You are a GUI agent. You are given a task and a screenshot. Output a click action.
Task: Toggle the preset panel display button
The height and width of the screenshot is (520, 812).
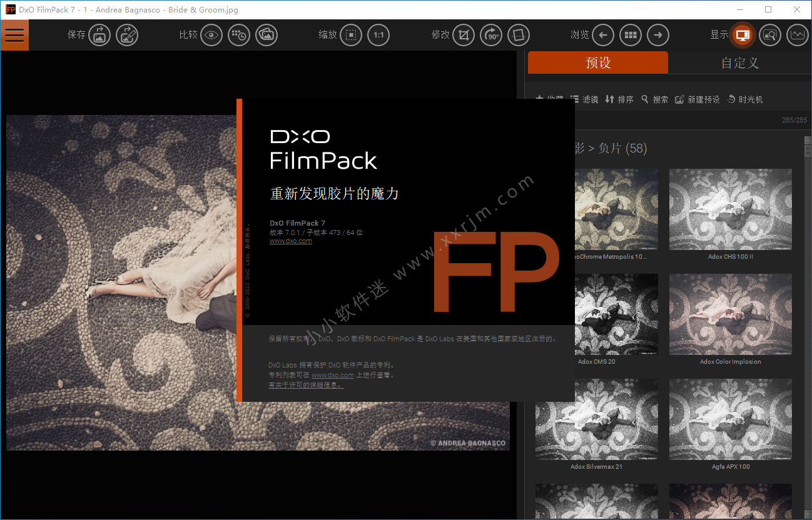click(x=743, y=35)
